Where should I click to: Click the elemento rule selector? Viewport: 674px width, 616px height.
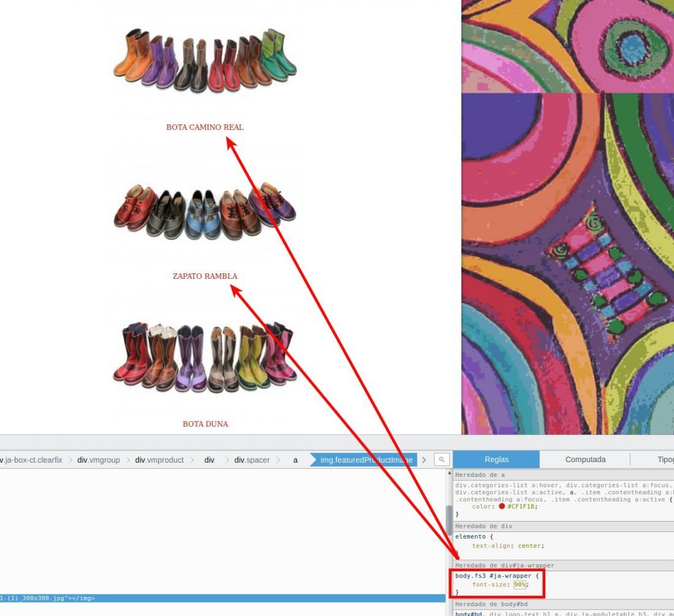click(x=470, y=536)
